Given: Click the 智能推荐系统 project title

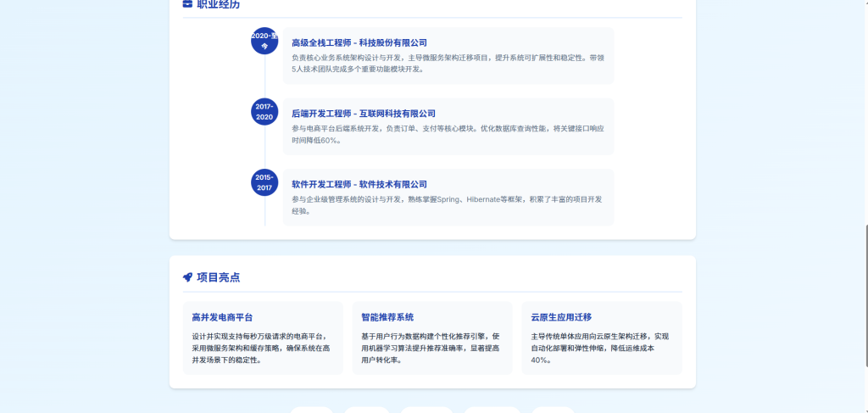Looking at the screenshot, I should [x=387, y=317].
